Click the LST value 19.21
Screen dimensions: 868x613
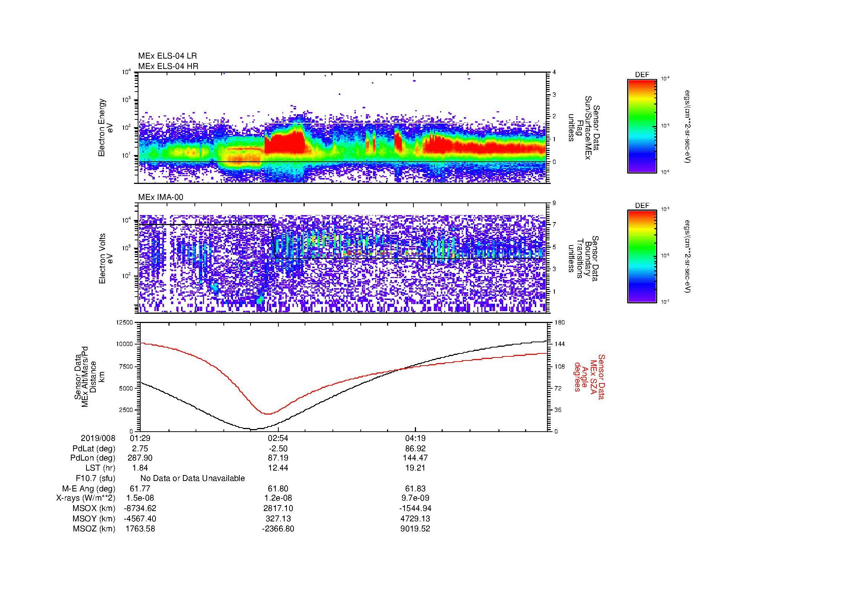pos(416,468)
